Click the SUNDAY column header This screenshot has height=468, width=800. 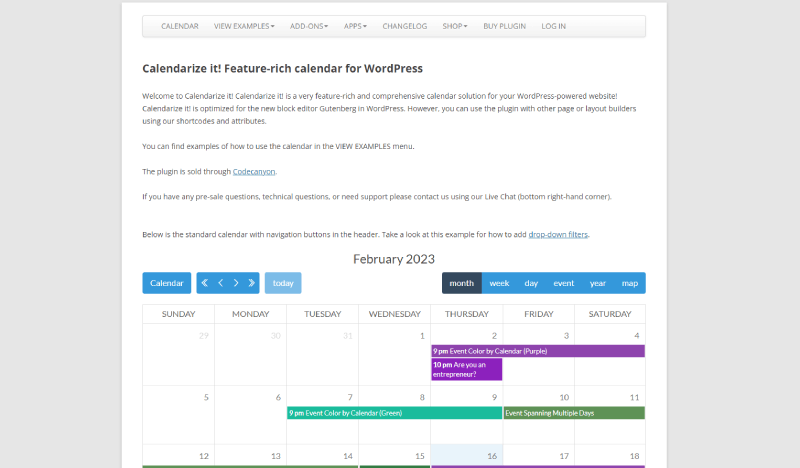click(x=179, y=314)
